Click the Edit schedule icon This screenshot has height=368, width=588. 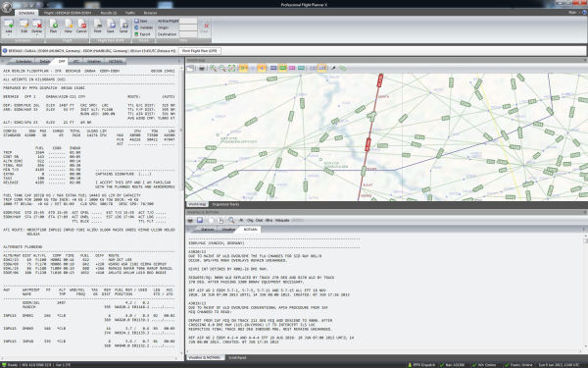24,26
